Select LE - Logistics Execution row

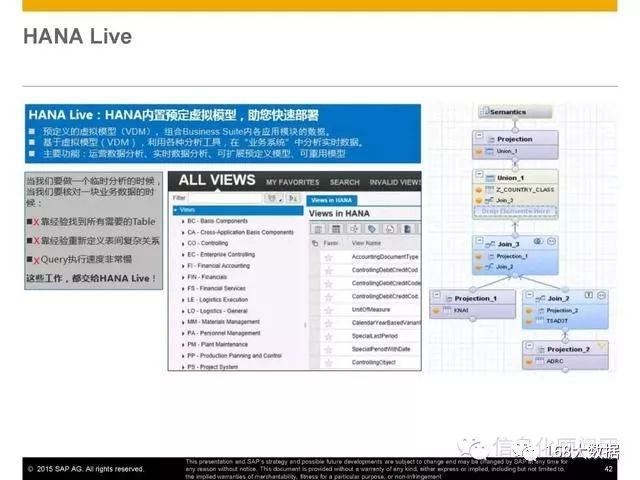217,300
